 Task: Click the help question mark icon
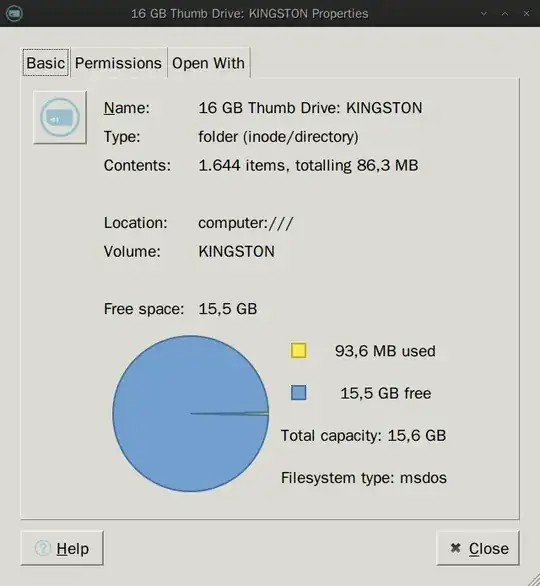pyautogui.click(x=43, y=548)
